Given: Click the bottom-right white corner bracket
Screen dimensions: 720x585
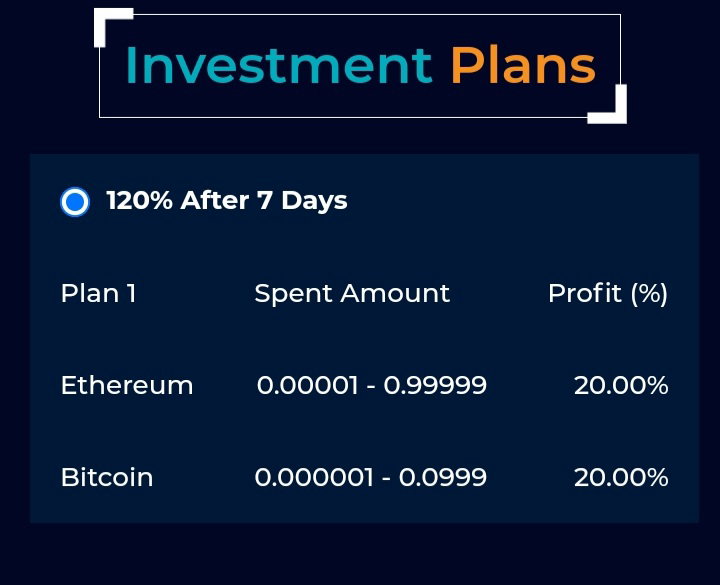Looking at the screenshot, I should (x=608, y=104).
